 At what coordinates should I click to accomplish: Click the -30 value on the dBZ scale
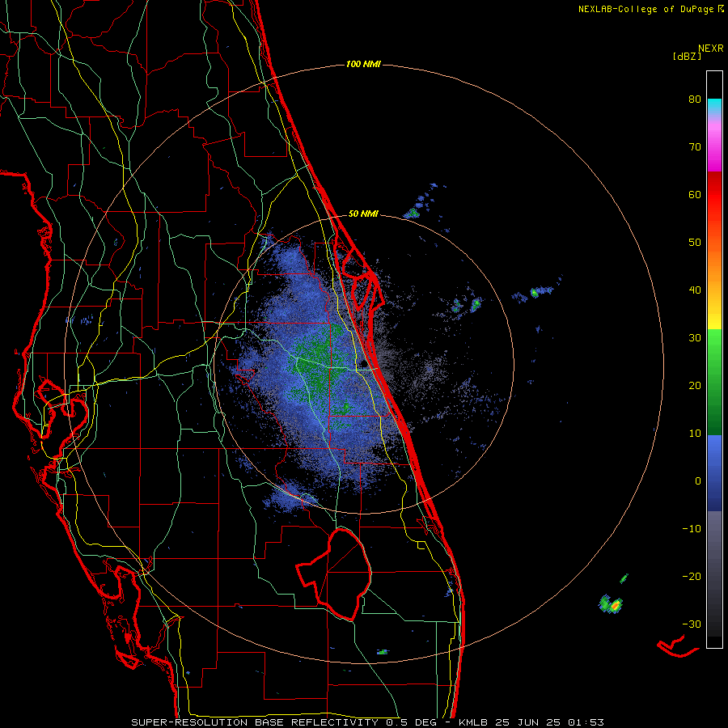click(692, 625)
